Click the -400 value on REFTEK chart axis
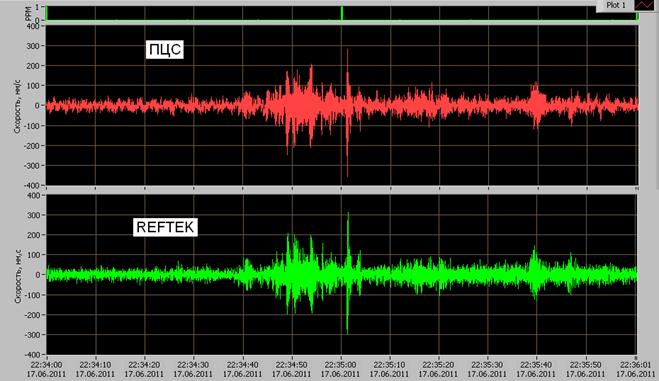The height and width of the screenshot is (381, 659). click(32, 355)
